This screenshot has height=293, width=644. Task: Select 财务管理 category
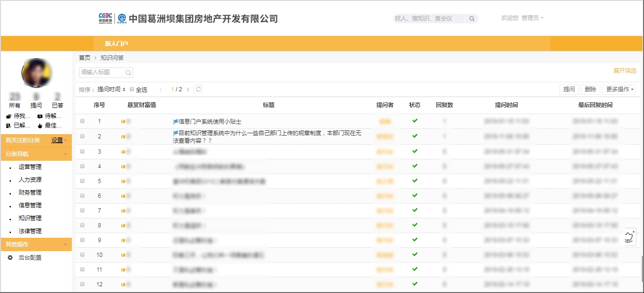click(30, 193)
